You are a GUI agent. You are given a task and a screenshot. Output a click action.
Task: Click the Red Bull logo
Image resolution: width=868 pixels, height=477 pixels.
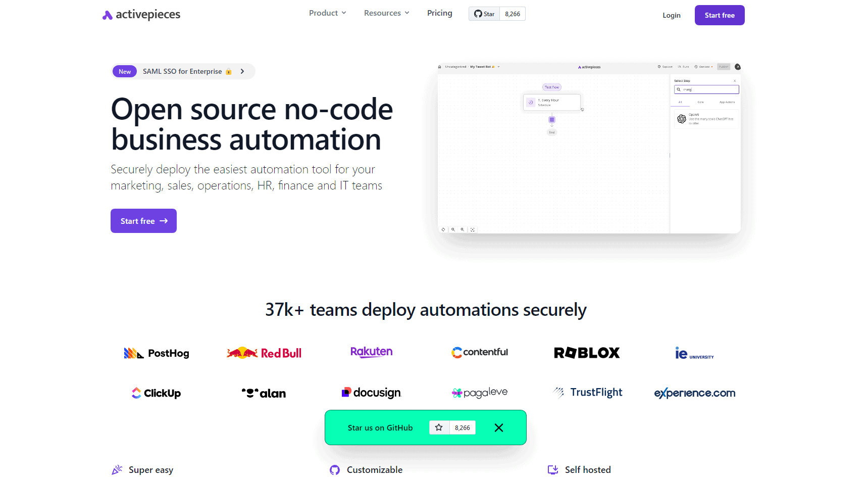[x=264, y=353]
